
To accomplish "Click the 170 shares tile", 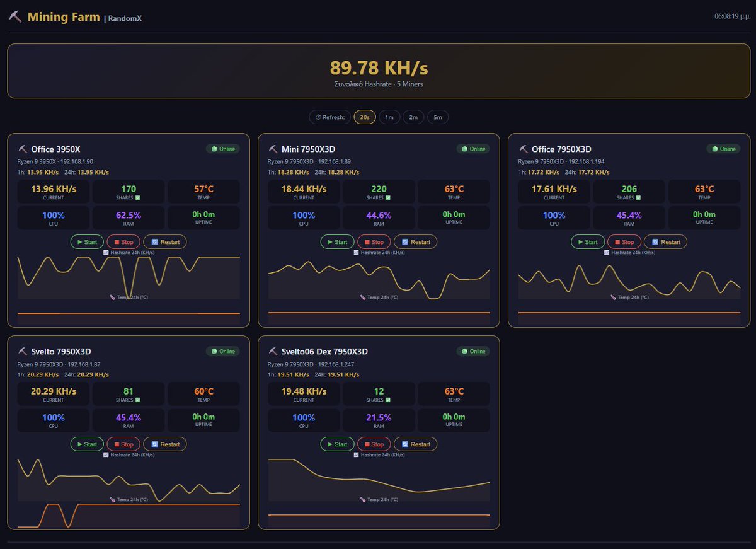I will pos(129,192).
